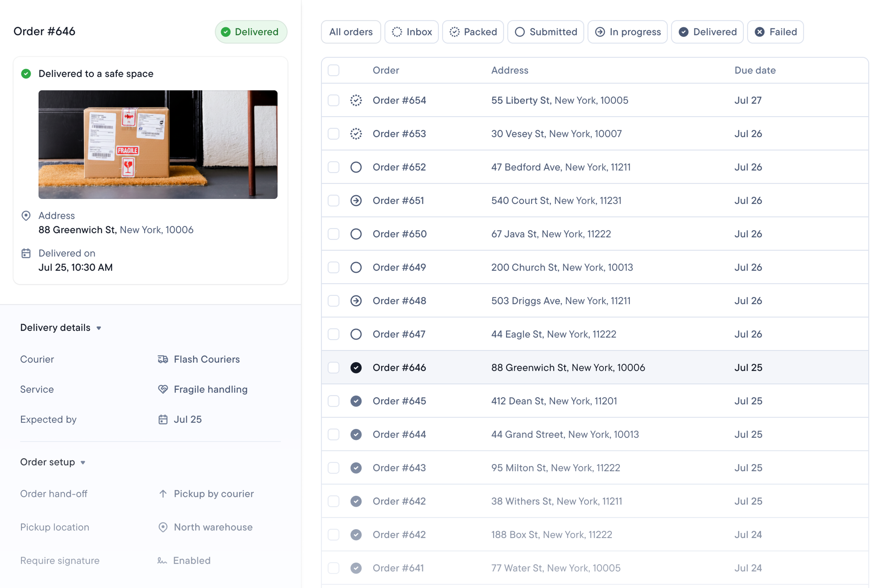Check the checkbox for Order #647
The width and height of the screenshot is (889, 588).
[333, 334]
